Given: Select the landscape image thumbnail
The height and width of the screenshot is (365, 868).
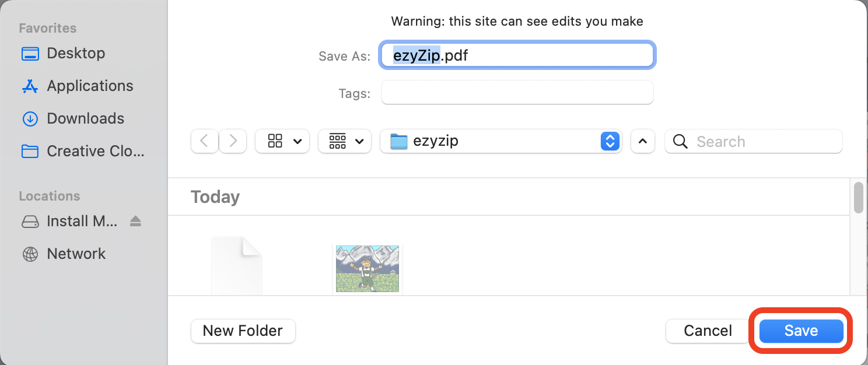Looking at the screenshot, I should [367, 269].
